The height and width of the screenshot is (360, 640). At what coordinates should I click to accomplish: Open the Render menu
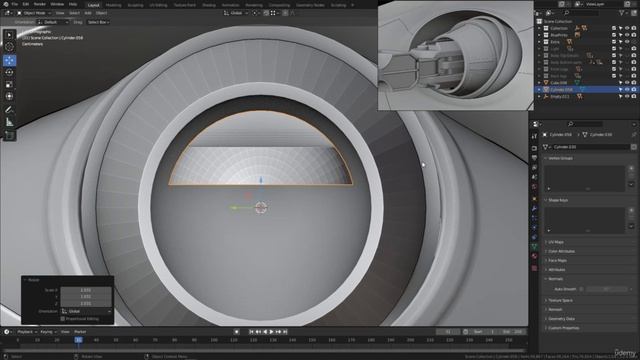click(40, 4)
